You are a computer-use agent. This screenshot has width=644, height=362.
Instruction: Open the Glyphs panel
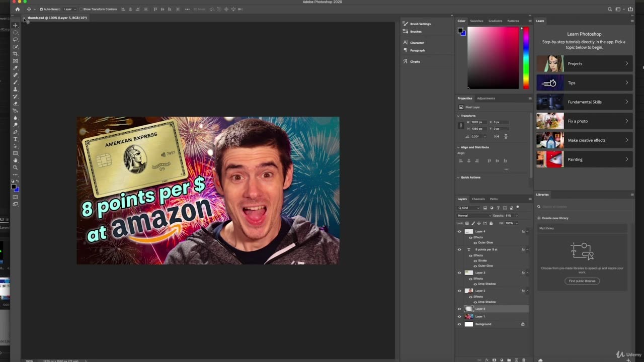[x=415, y=61]
